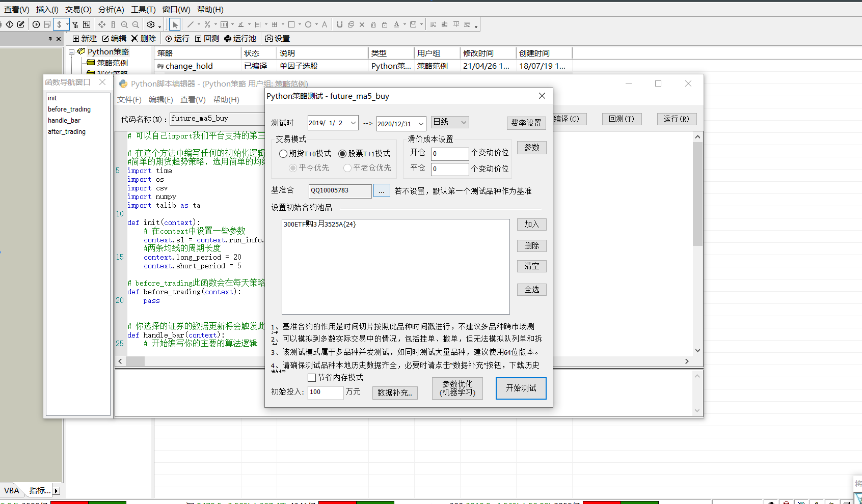This screenshot has height=504, width=862.
Task: Click the zoom out magnifier icon
Action: (x=136, y=24)
